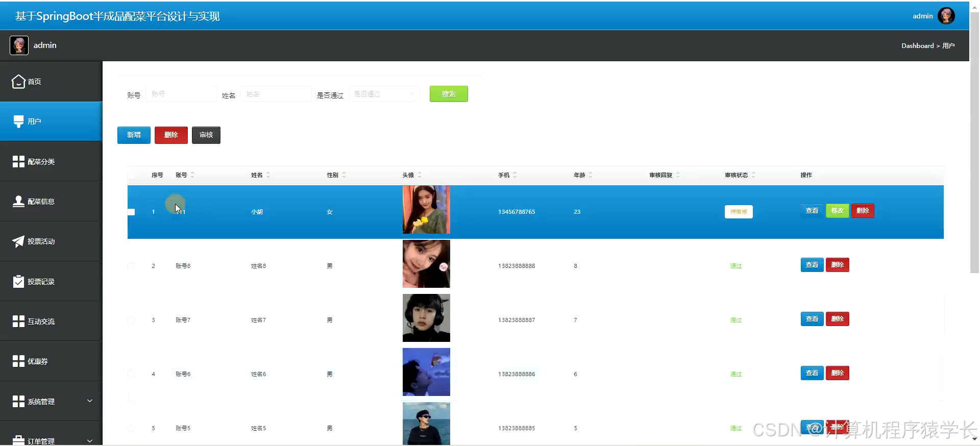Sort table by 头像 column arrows
The width and height of the screenshot is (980, 446).
(x=420, y=175)
